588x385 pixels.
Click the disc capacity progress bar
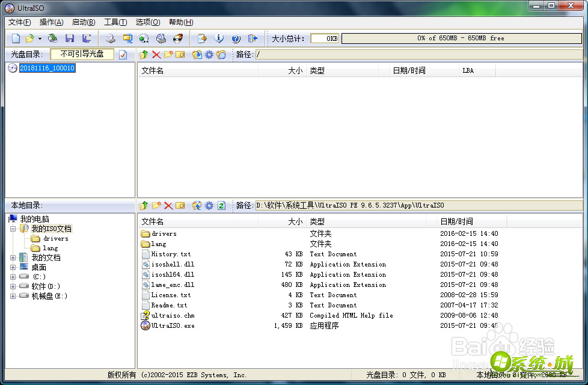pos(463,38)
